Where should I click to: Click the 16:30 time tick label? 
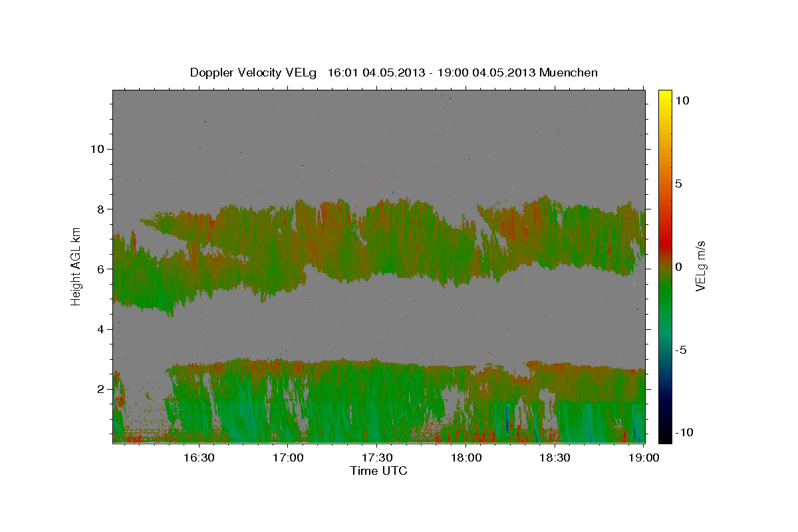coord(199,458)
